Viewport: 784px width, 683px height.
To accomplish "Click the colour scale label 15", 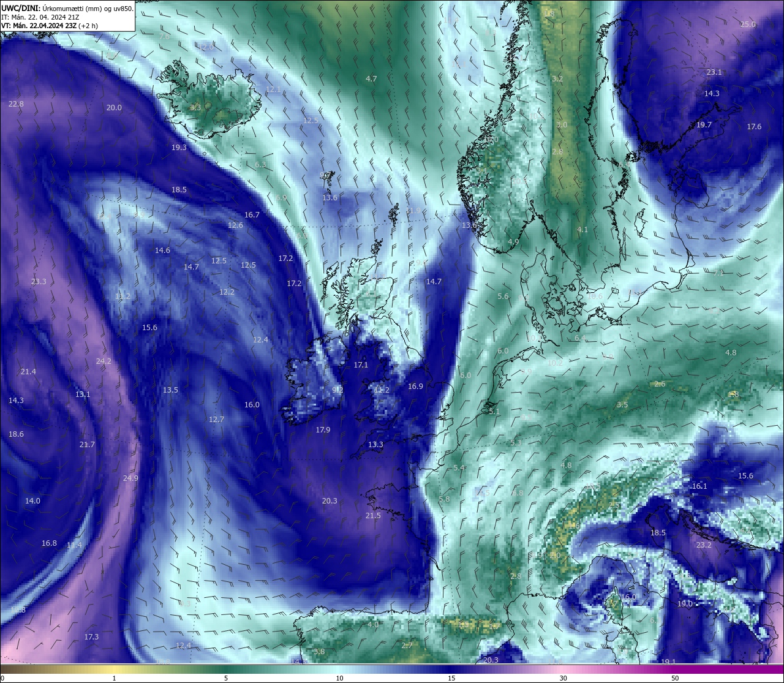I will (x=451, y=678).
